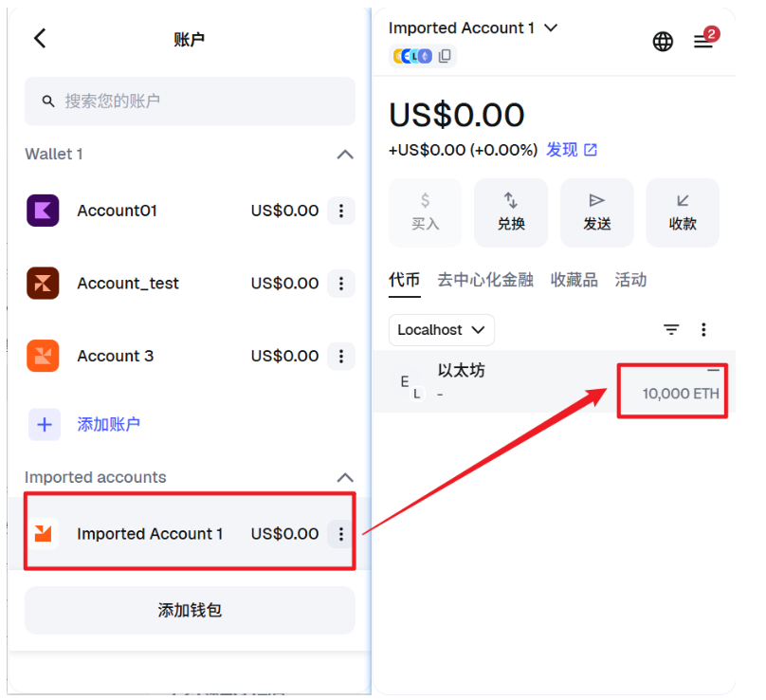Open the external link icon next to 发现

point(591,150)
